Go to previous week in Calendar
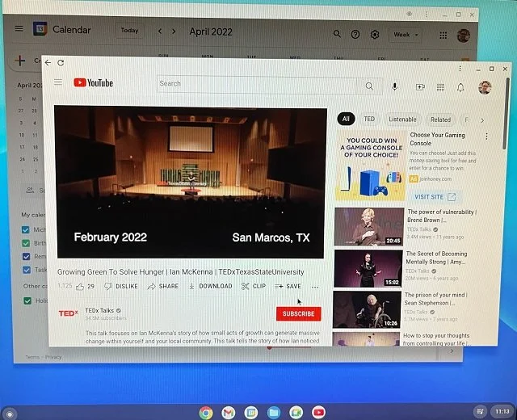This screenshot has height=420, width=517. tap(160, 31)
